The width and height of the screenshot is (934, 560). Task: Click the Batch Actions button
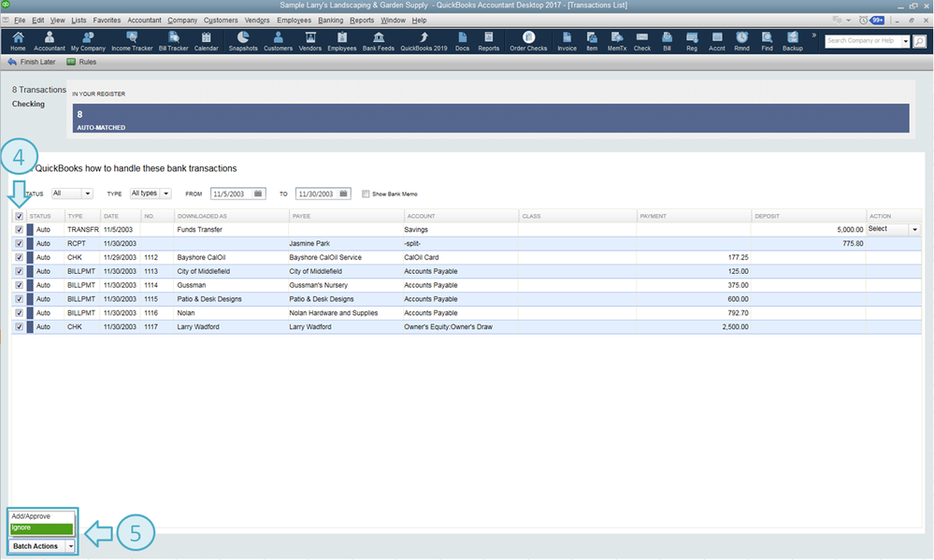[36, 546]
